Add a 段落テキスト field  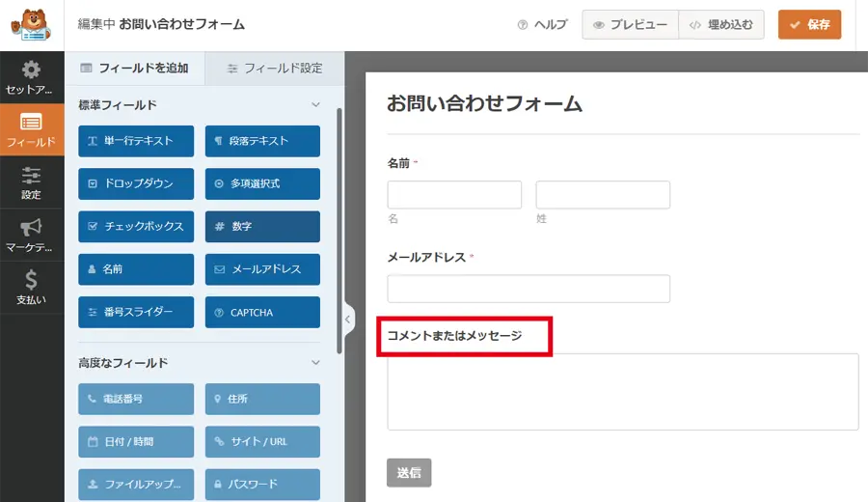tap(262, 141)
